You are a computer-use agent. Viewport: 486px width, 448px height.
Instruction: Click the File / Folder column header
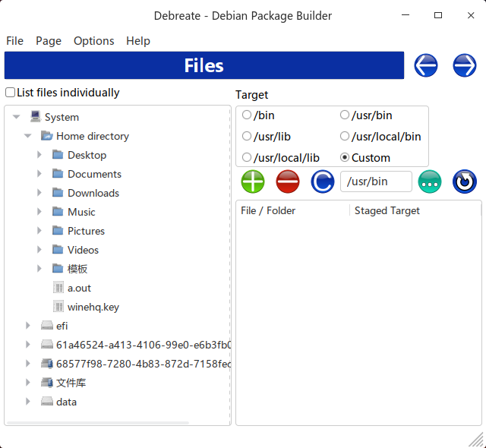pos(268,210)
